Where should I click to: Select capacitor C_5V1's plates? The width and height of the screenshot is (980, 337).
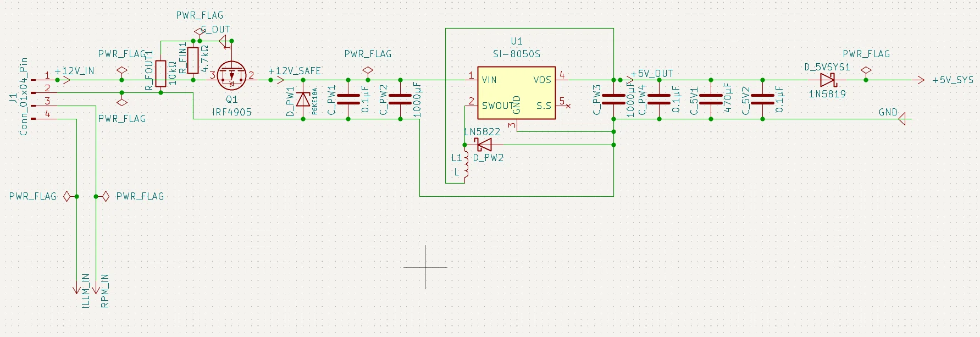[711, 99]
